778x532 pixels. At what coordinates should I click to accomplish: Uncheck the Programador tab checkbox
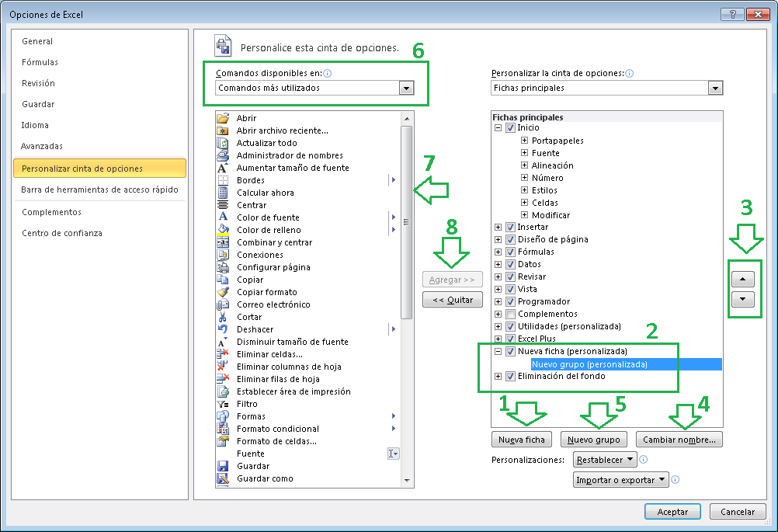(x=510, y=301)
